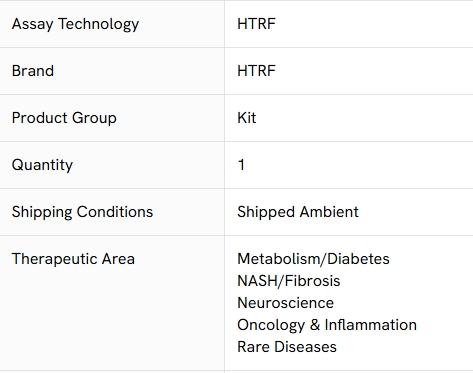Image resolution: width=473 pixels, height=373 pixels.
Task: Select the quantity value 1
Action: point(241,165)
